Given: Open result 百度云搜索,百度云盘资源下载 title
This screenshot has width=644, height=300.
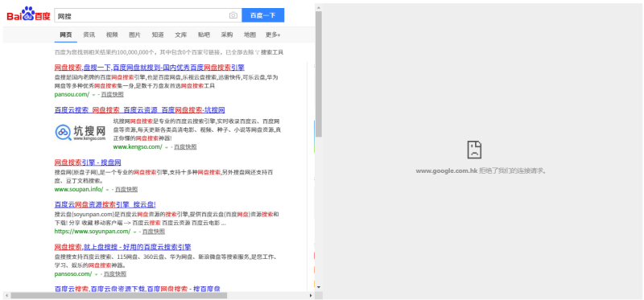Looking at the screenshot, I should pos(137,289).
